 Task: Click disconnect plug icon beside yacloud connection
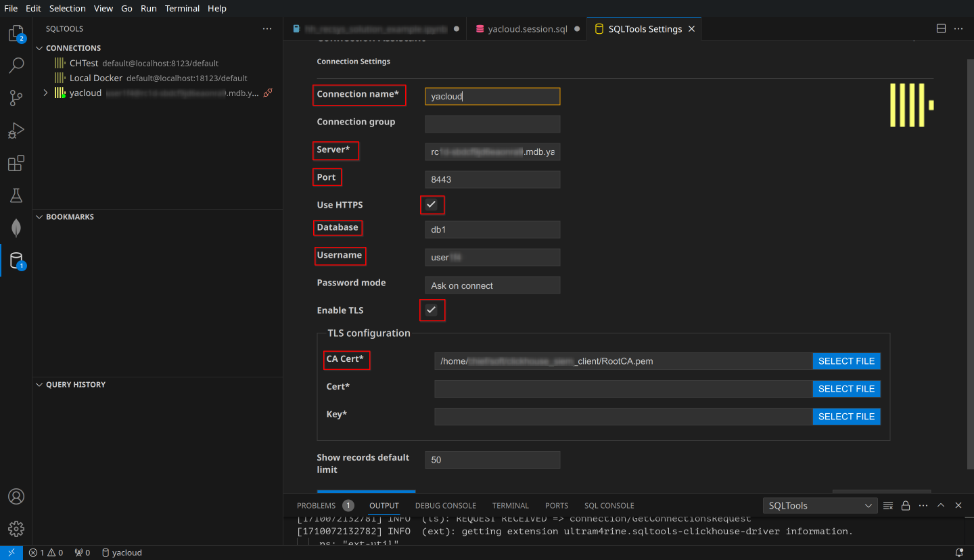268,93
